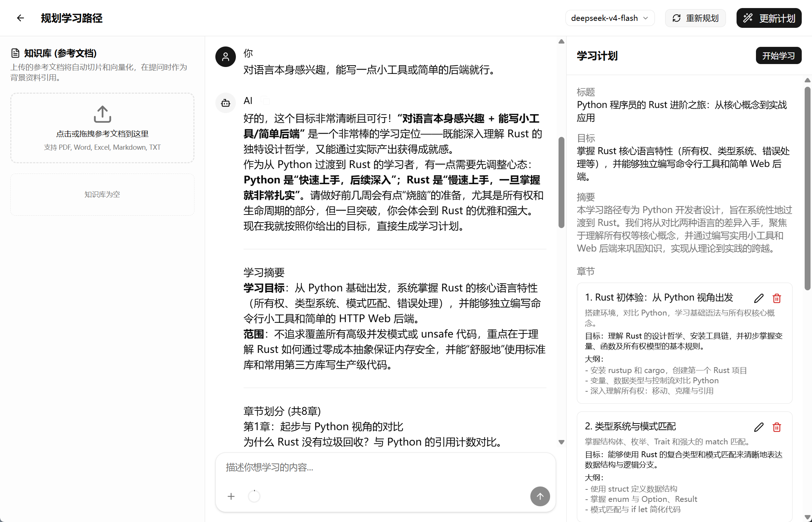Click the 章节划分 (共8章) heading in chat

(282, 411)
